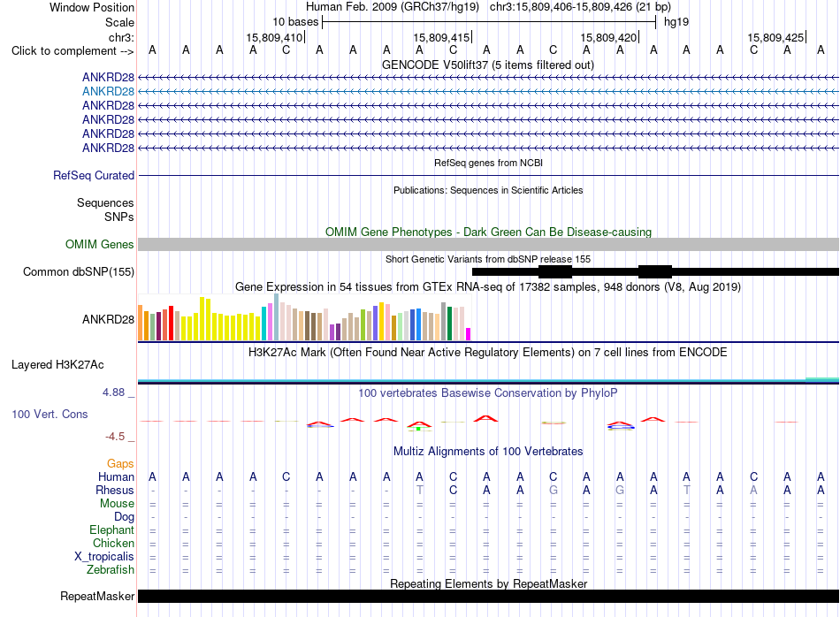Click the 'Human Feb. 2009 (GRCh37/hg19)' header text
Screen dimensions: 840x617
[x=392, y=7]
